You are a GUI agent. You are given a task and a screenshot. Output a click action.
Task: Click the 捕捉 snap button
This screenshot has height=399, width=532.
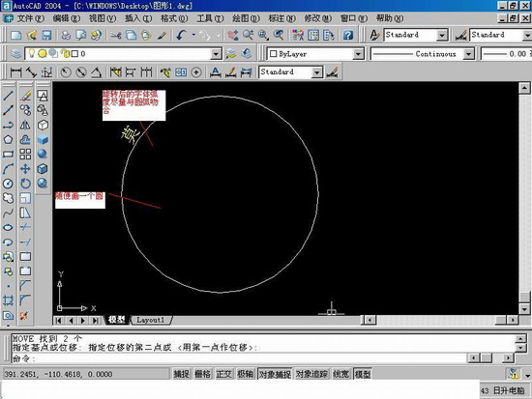tap(182, 374)
